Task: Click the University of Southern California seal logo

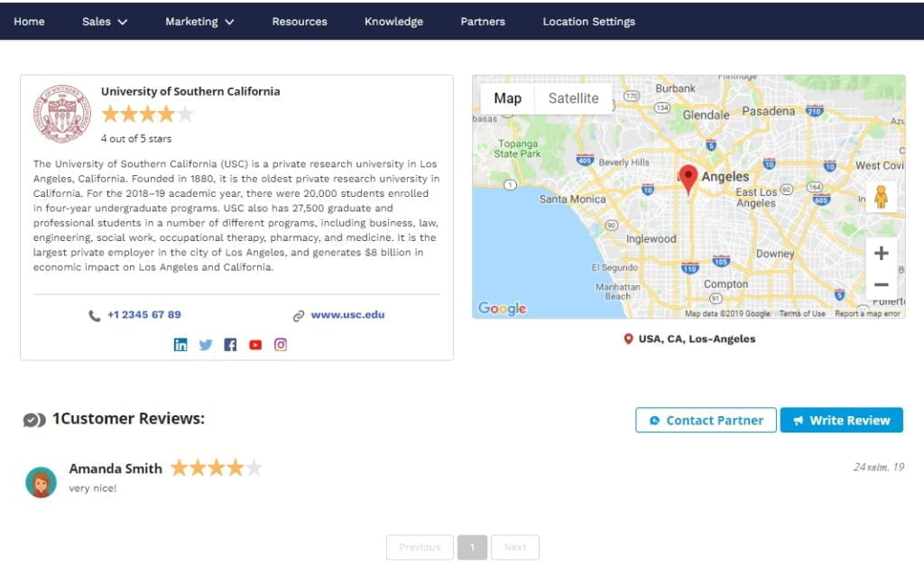Action: coord(62,113)
